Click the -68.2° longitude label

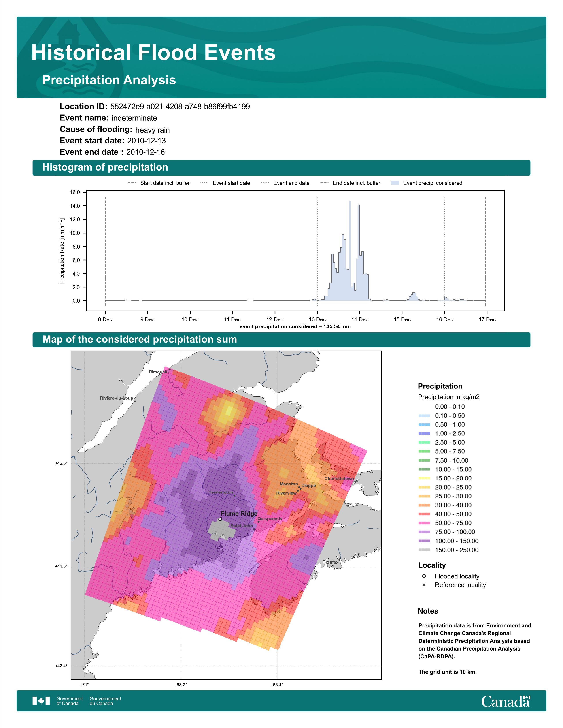pyautogui.click(x=181, y=685)
